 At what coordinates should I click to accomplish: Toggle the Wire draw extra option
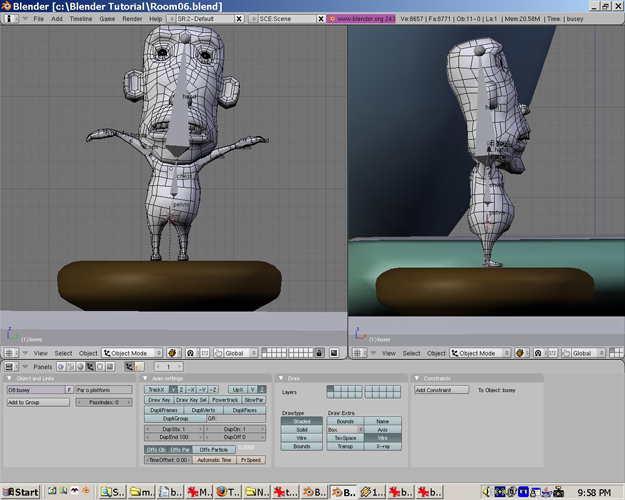(x=382, y=438)
